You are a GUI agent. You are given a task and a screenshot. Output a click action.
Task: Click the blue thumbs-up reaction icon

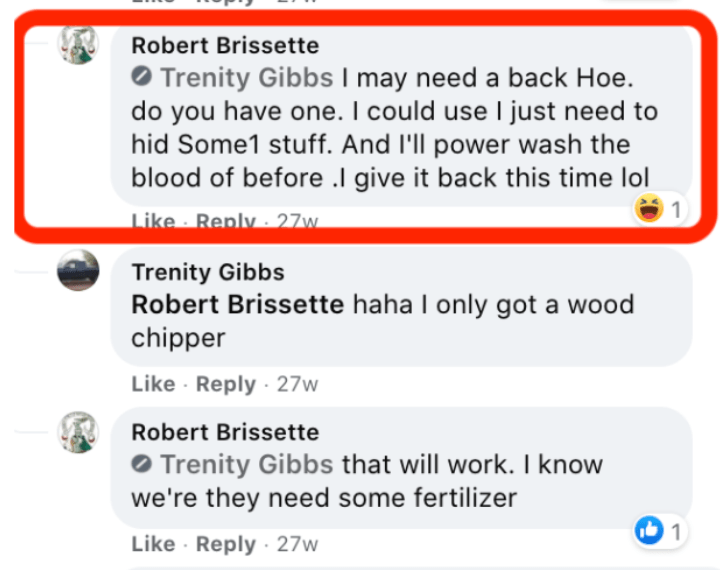[x=650, y=531]
